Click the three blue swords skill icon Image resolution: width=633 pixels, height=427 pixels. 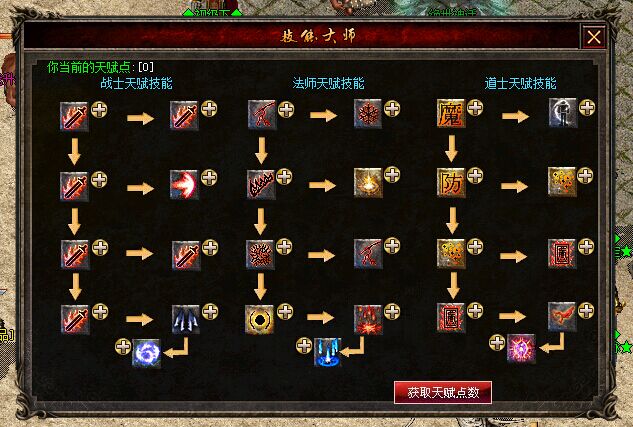[x=186, y=319]
